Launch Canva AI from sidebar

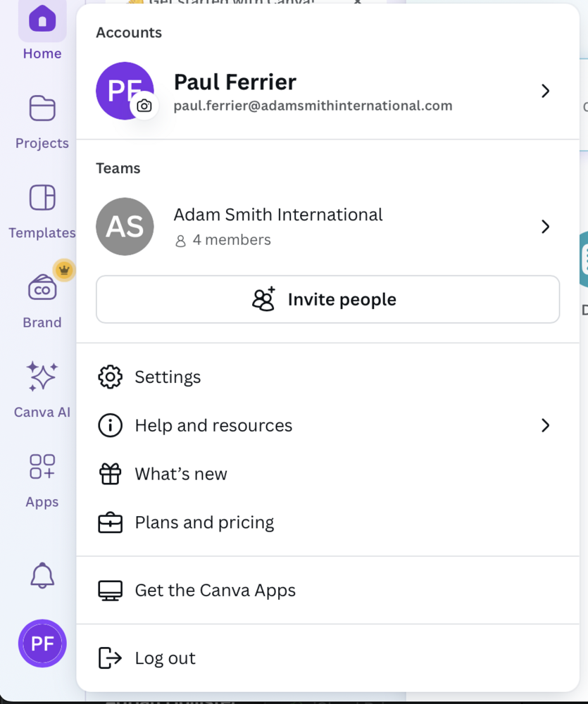(42, 377)
